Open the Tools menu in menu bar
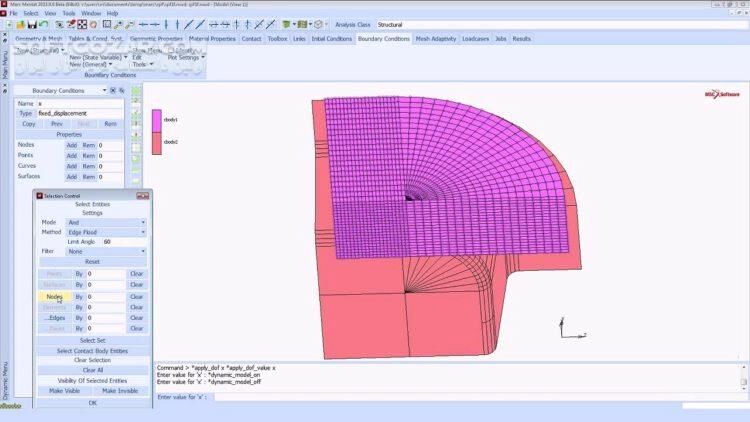750x422 pixels. point(69,13)
